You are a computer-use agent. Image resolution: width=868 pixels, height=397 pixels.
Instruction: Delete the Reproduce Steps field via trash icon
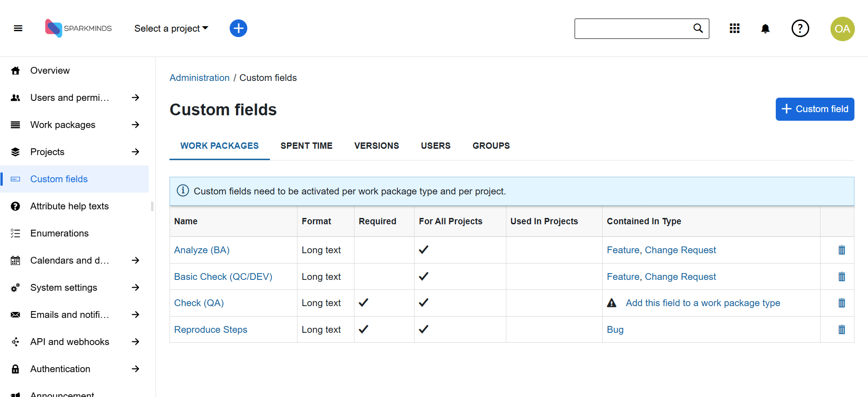841,330
